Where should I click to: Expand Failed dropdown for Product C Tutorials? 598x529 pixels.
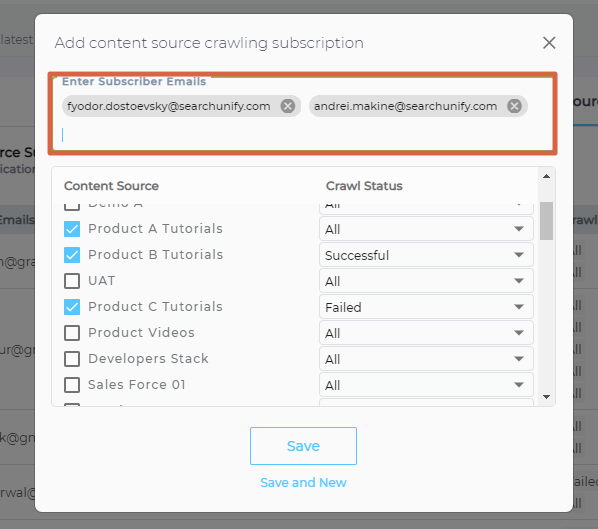coord(426,307)
